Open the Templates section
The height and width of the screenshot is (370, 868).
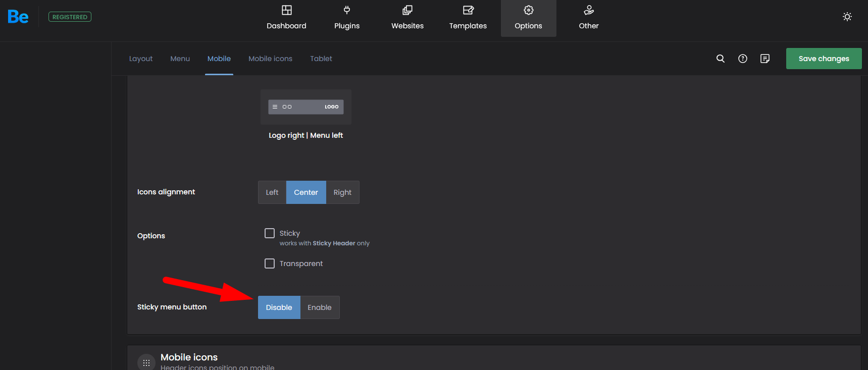click(x=468, y=18)
